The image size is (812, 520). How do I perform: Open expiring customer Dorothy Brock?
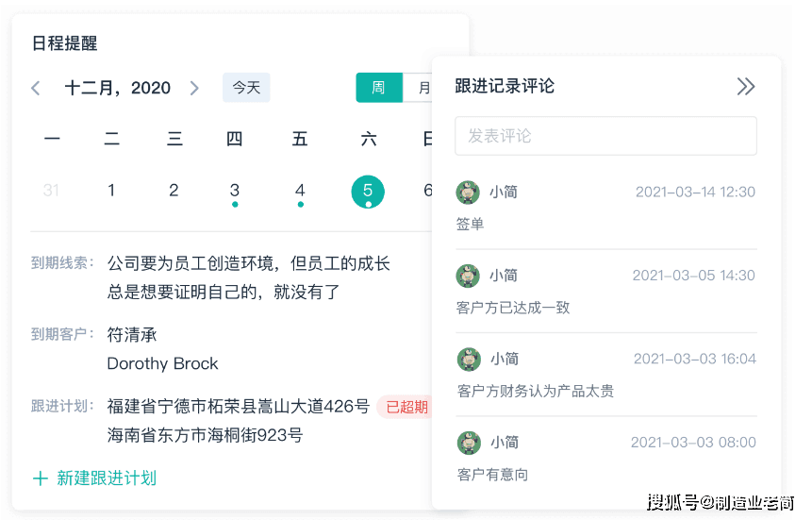[x=162, y=363]
